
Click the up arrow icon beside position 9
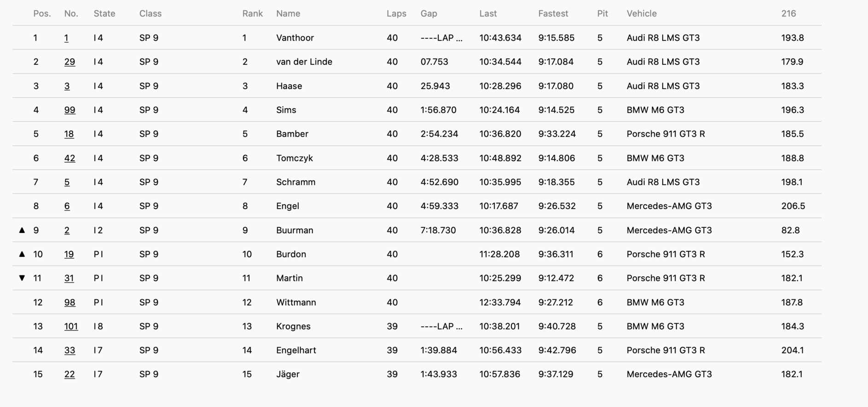pyautogui.click(x=22, y=230)
